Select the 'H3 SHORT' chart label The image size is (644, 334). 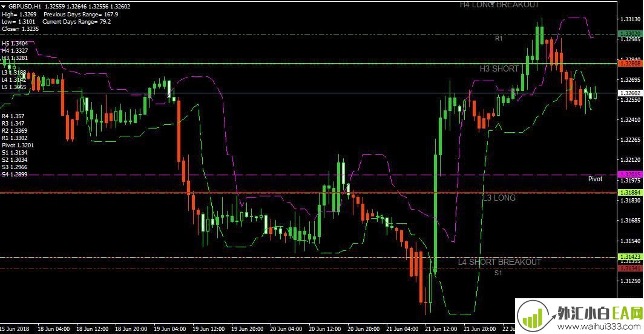[499, 68]
